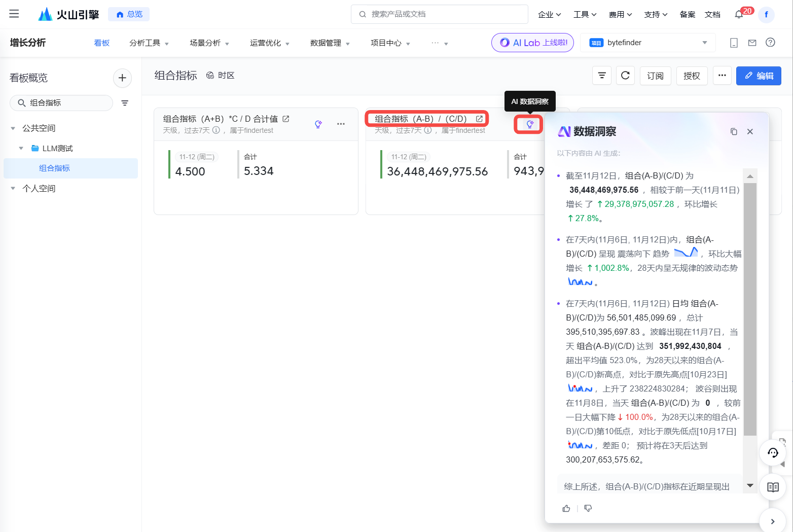This screenshot has height=532, width=793.
Task: Go to the 文档 page
Action: point(712,14)
